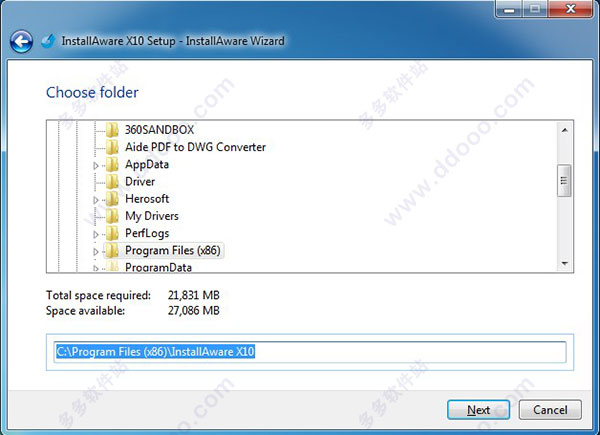Click the blue back arrow button

21,41
